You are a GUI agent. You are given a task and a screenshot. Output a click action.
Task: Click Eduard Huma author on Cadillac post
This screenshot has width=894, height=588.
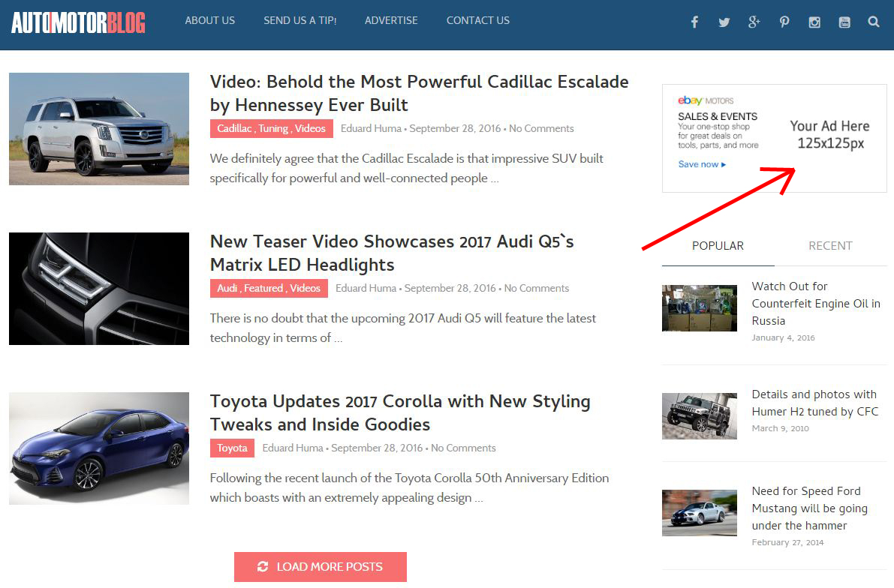[x=371, y=129]
